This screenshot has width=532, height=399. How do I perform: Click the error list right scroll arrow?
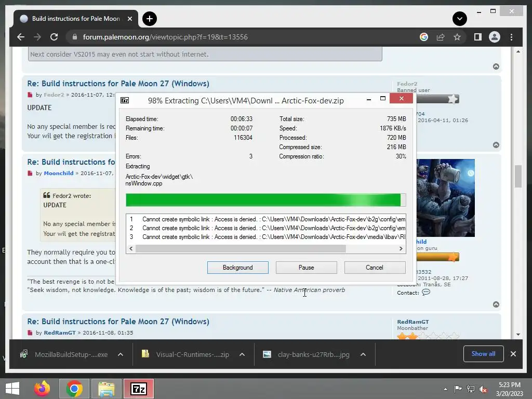tap(401, 249)
